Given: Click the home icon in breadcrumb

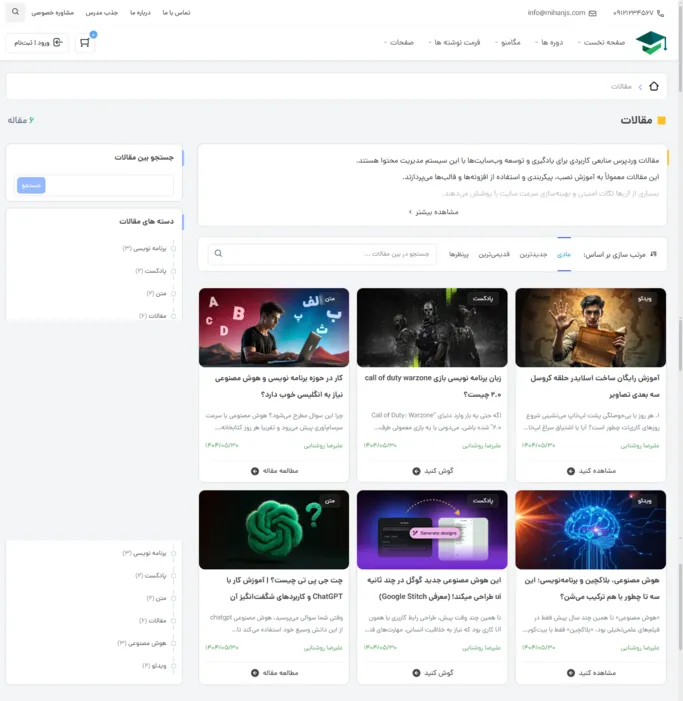Looking at the screenshot, I should [654, 87].
